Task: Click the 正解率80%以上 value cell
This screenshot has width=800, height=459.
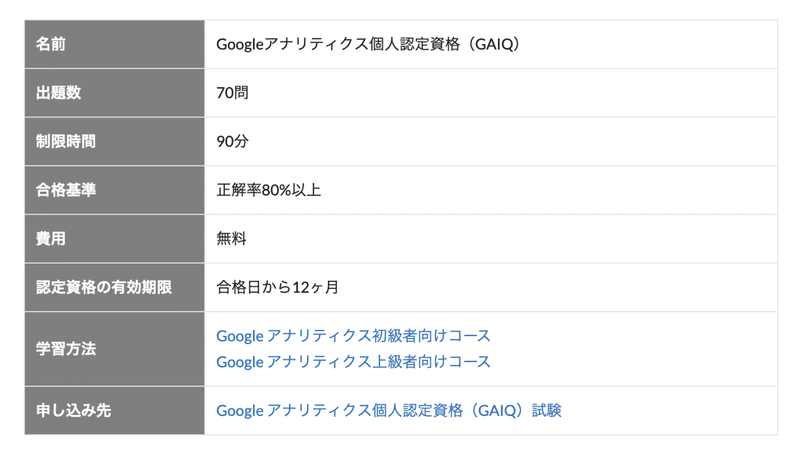Action: (491, 190)
